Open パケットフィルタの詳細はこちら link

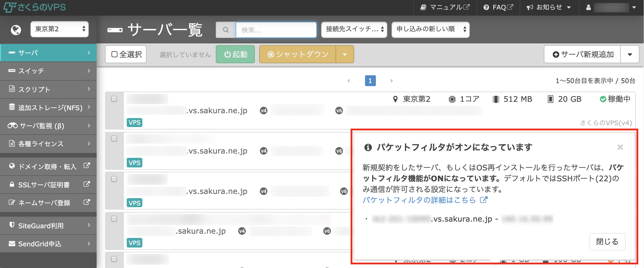point(425,200)
